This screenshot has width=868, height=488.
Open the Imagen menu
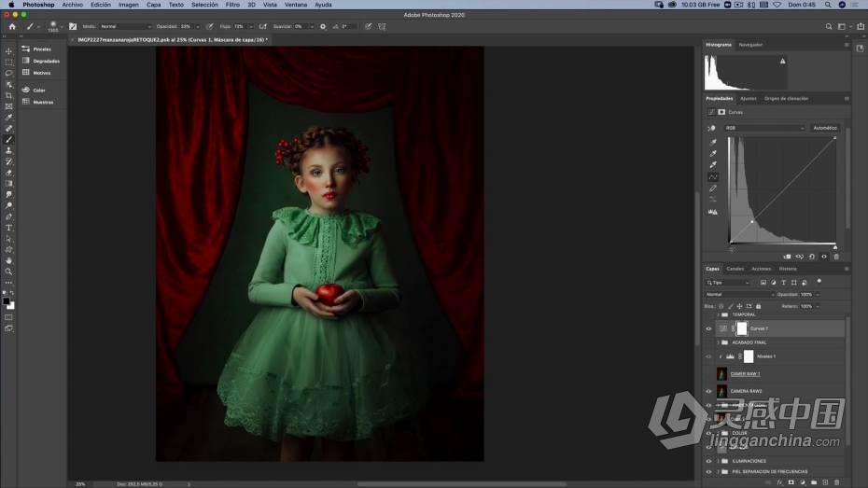(129, 5)
